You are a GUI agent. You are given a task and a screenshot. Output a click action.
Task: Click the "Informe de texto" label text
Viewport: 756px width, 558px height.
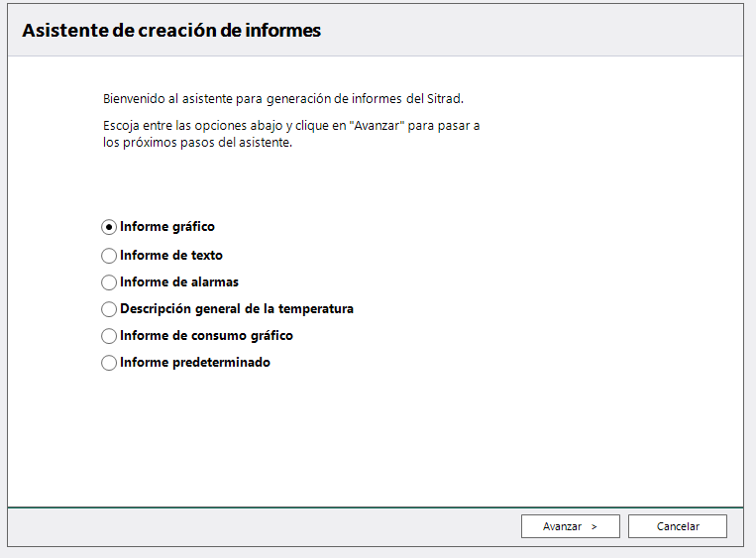pyautogui.click(x=170, y=256)
